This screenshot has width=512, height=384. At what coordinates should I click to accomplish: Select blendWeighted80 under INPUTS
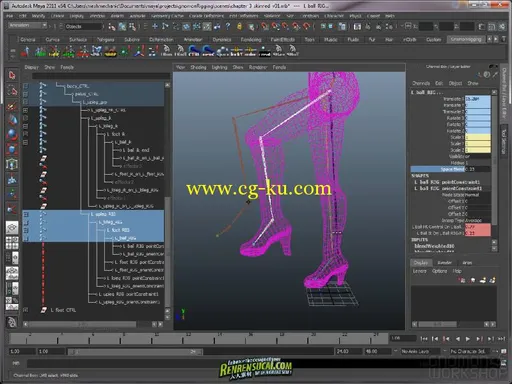point(434,246)
